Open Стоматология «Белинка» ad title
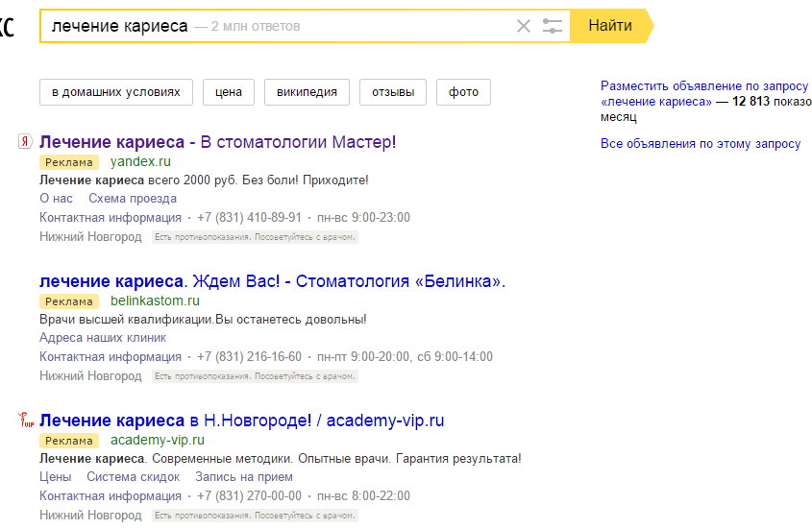812x529 pixels. (x=272, y=281)
